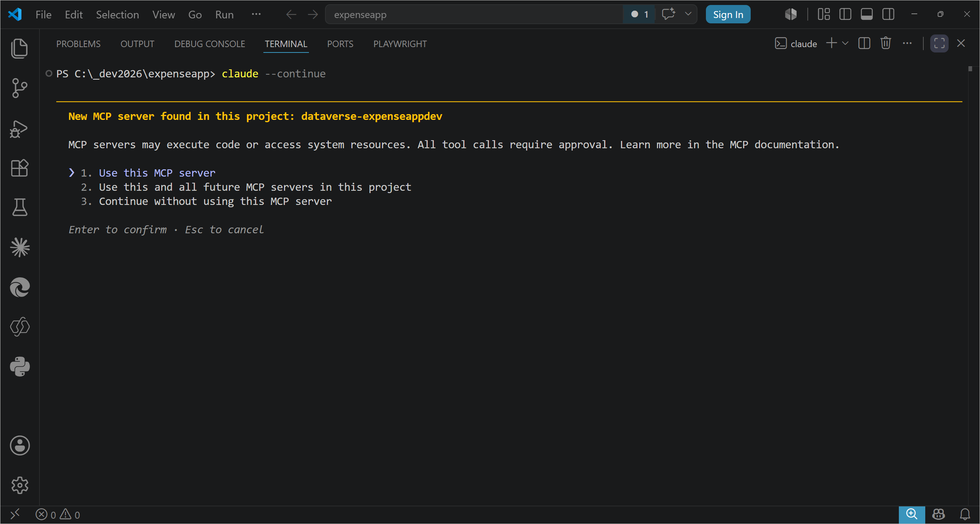Toggle the bottom panel visibility

[867, 14]
